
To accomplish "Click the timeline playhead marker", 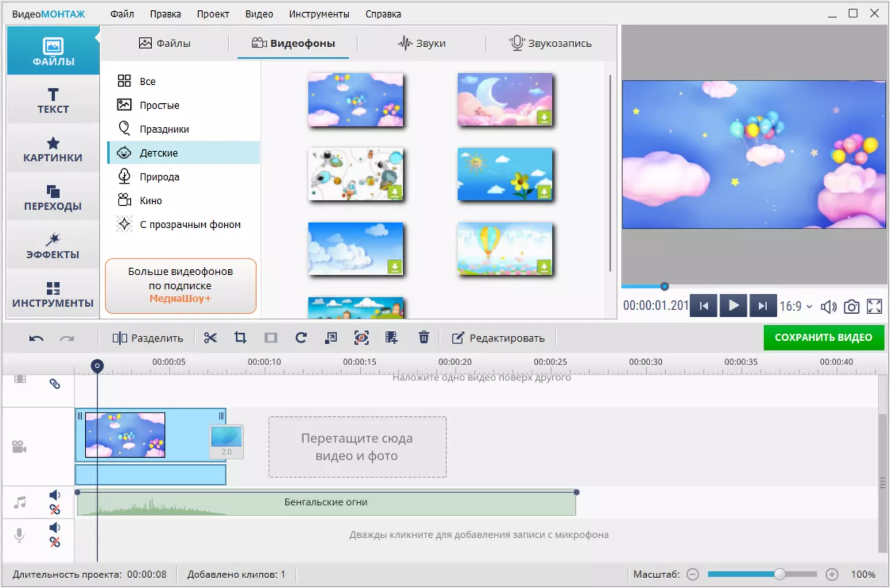I will coord(97,365).
